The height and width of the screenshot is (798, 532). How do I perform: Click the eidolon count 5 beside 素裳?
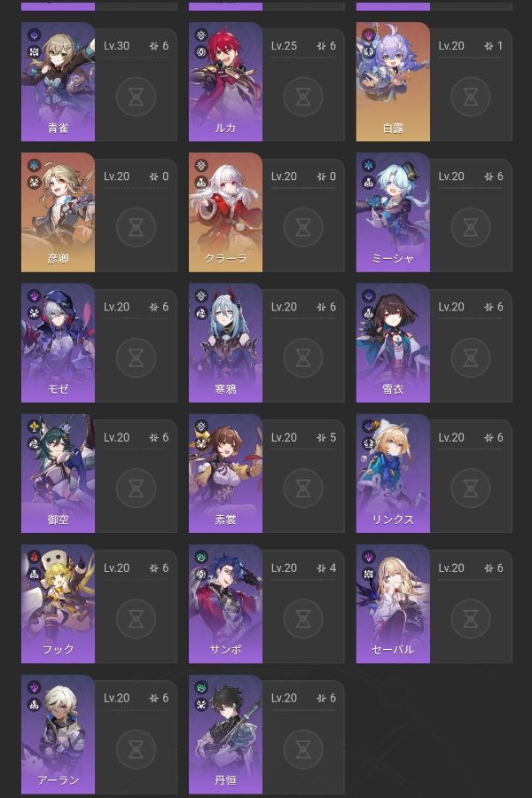332,437
